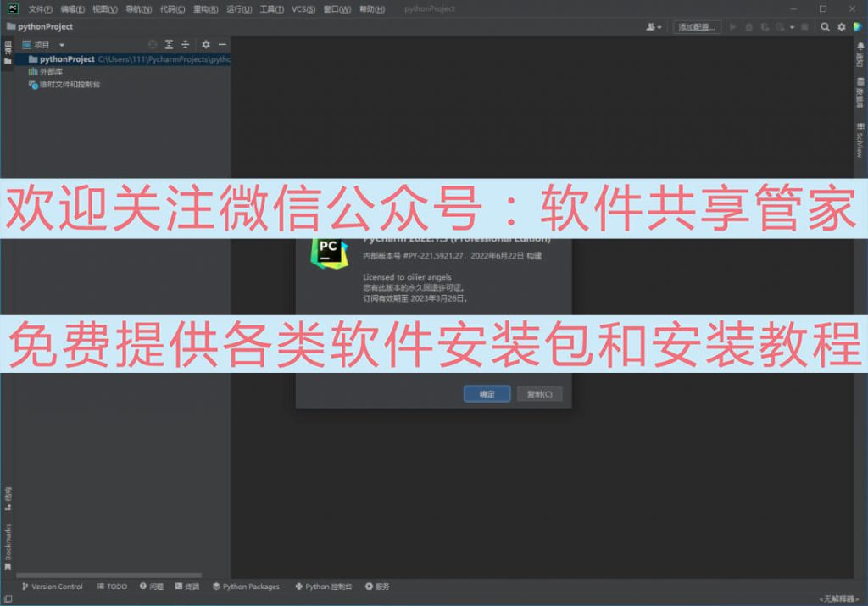Screen dimensions: 868x606
Task: Click the Profile icon in run toolbar
Action: click(780, 26)
